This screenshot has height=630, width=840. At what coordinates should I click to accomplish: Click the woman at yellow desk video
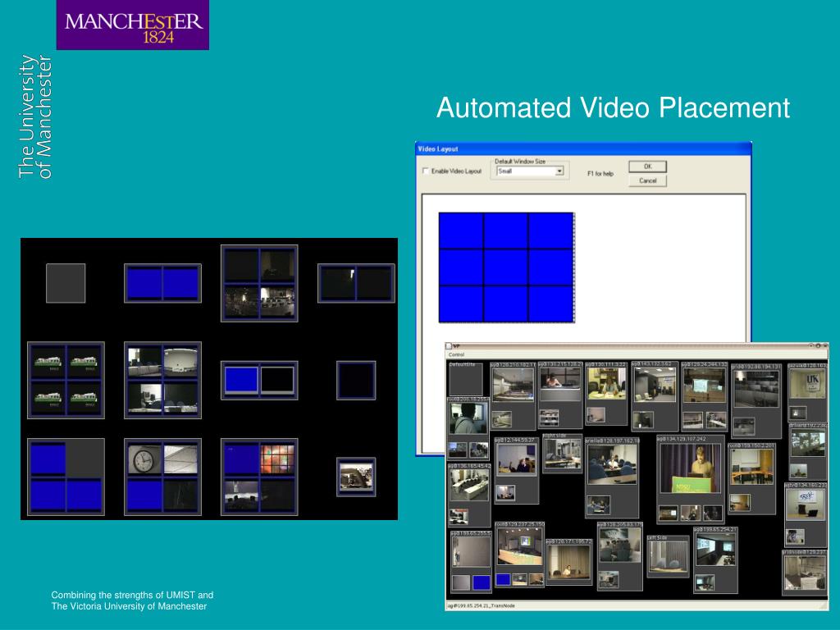(606, 384)
